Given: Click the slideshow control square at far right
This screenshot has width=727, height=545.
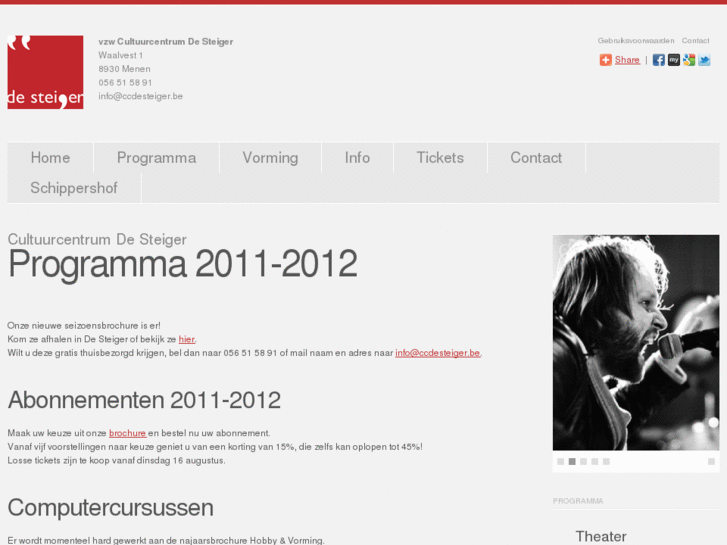Looking at the screenshot, I should pyautogui.click(x=711, y=462).
